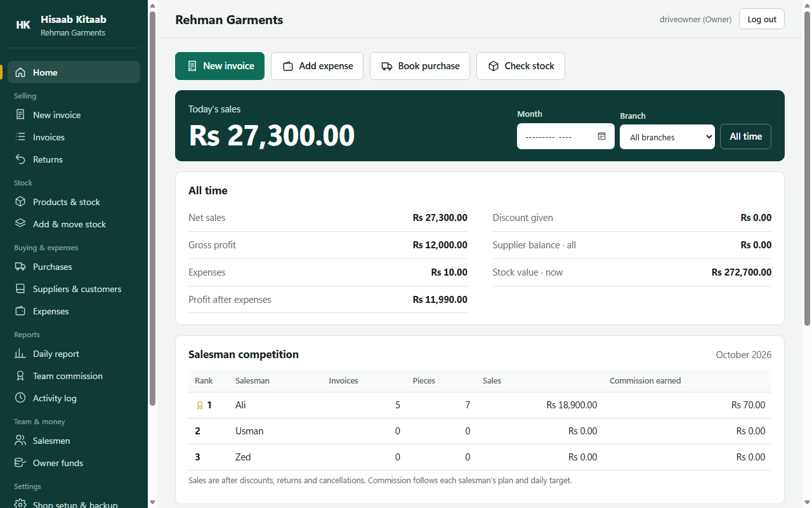Image resolution: width=812 pixels, height=508 pixels.
Task: Click the New invoice receipt icon in sidebar
Action: (x=21, y=115)
